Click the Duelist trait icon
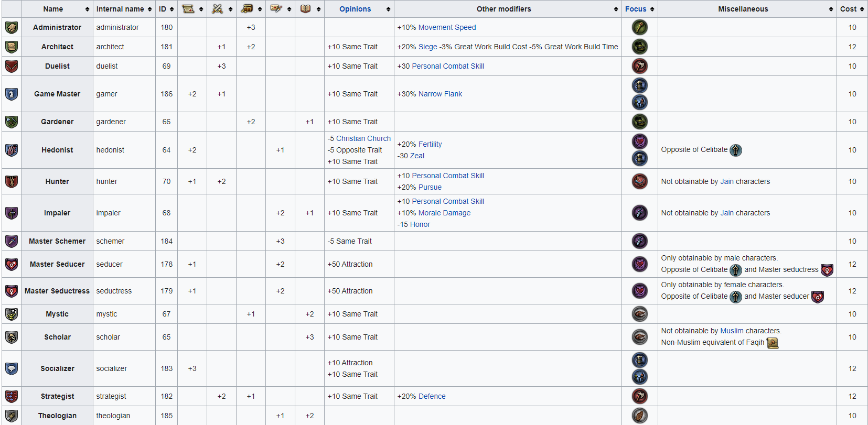The height and width of the screenshot is (425, 868). [x=12, y=66]
